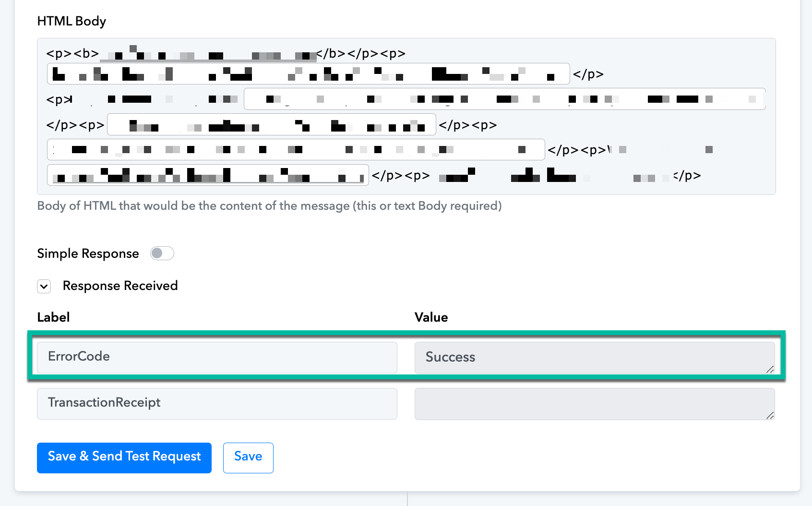Grab resize handle of TransactionReceipt value box
The image size is (812, 506).
click(770, 415)
